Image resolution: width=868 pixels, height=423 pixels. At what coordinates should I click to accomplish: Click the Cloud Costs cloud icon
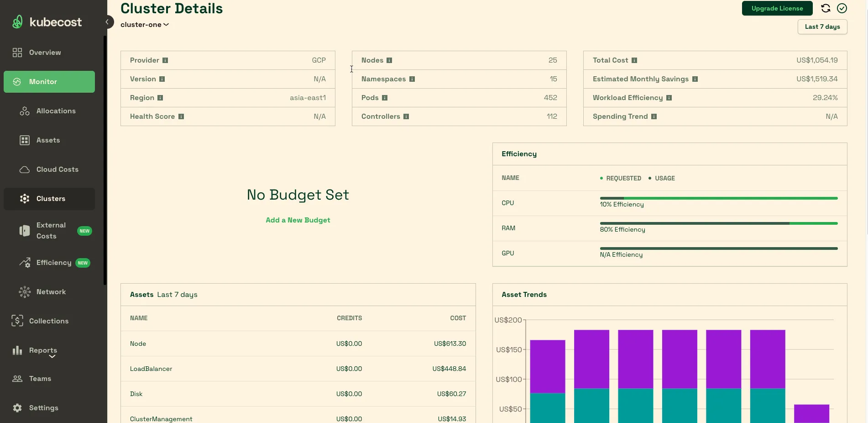25,169
